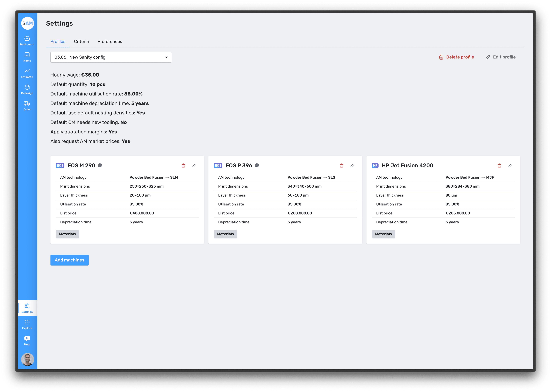
Task: Delete the HP Jet Fusion 4200 machine
Action: (x=499, y=166)
